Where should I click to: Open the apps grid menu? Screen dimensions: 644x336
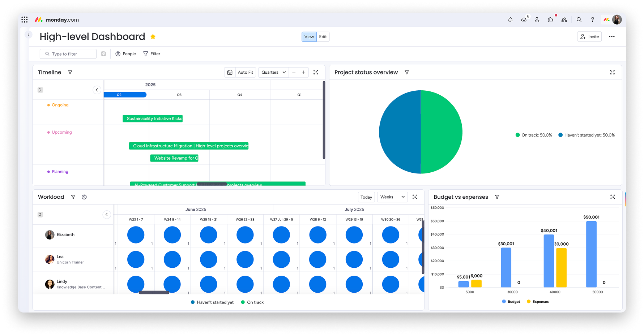click(x=24, y=20)
